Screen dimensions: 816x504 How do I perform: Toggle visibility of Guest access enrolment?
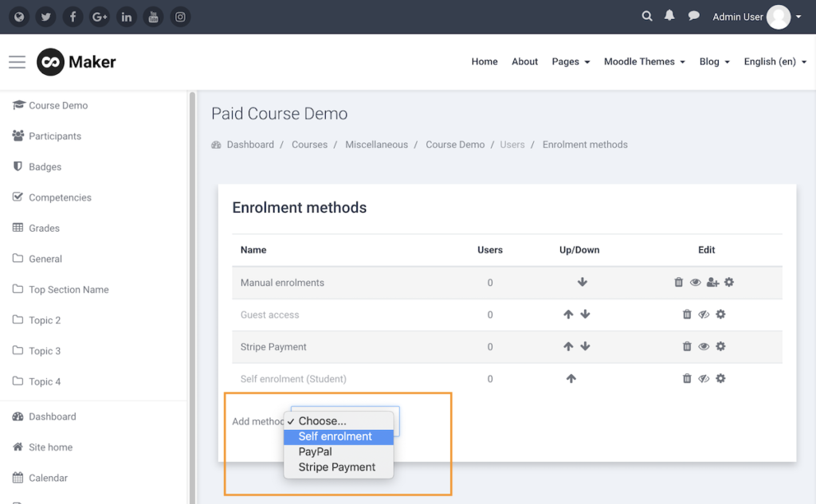pos(704,315)
